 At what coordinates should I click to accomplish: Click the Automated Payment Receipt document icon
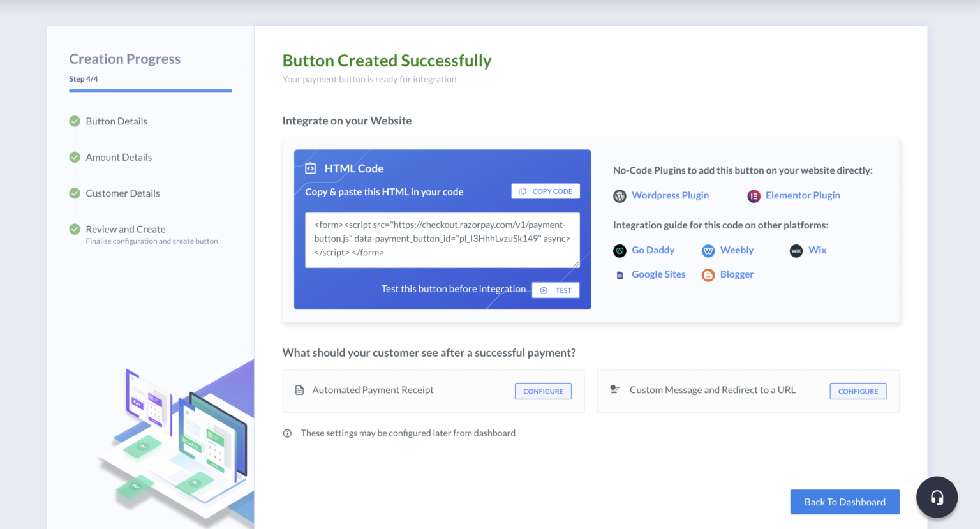click(300, 389)
